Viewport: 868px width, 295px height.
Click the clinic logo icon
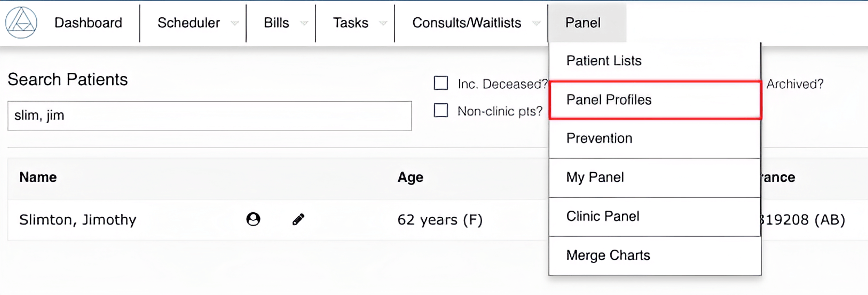[21, 22]
